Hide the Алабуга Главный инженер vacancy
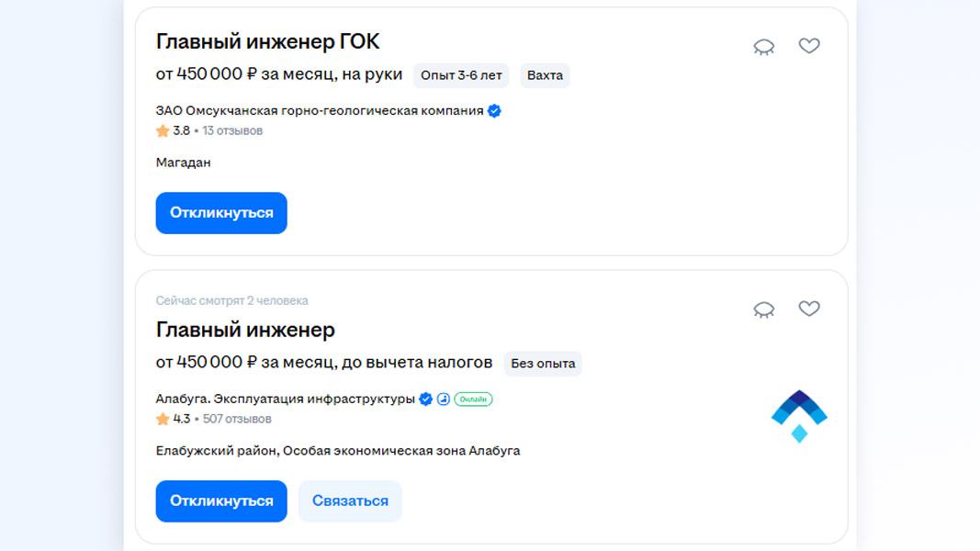The image size is (980, 551). pos(763,309)
